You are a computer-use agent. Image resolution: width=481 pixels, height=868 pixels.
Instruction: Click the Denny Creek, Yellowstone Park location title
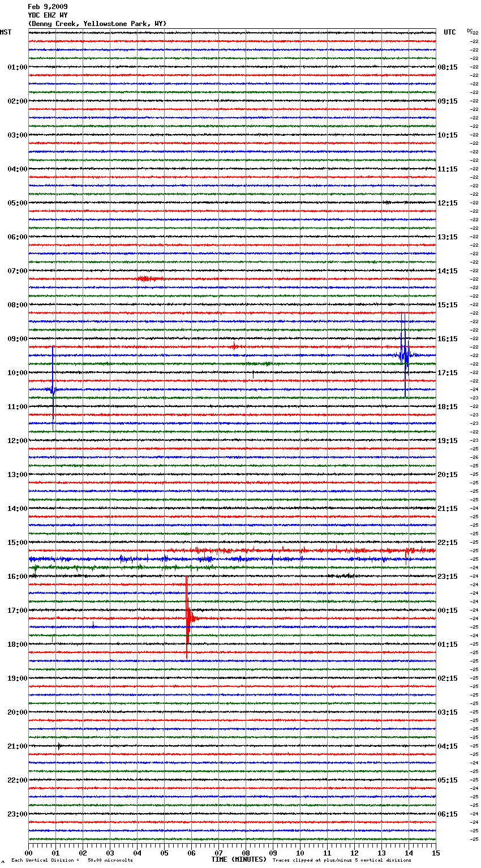[97, 24]
